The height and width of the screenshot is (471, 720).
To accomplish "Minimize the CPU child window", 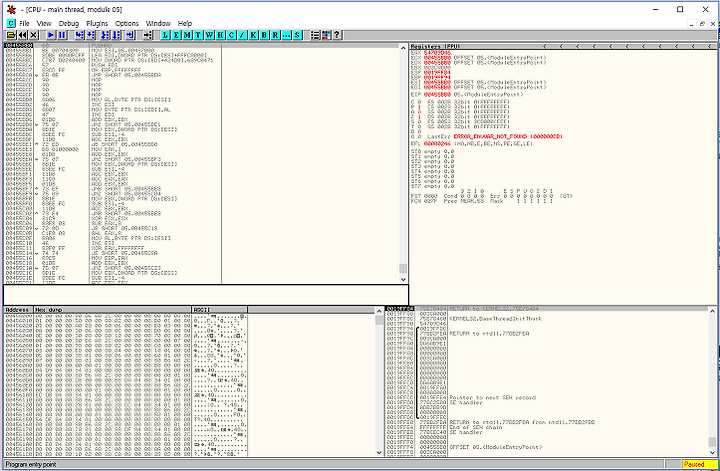I will [691, 23].
